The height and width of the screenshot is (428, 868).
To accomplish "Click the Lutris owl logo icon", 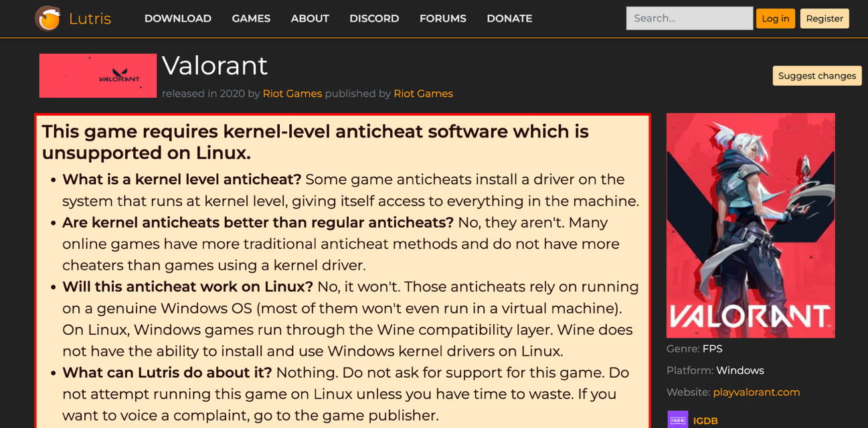I will pos(46,18).
